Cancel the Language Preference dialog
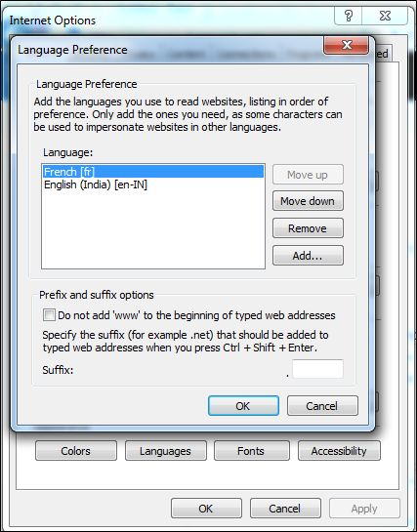 (322, 405)
